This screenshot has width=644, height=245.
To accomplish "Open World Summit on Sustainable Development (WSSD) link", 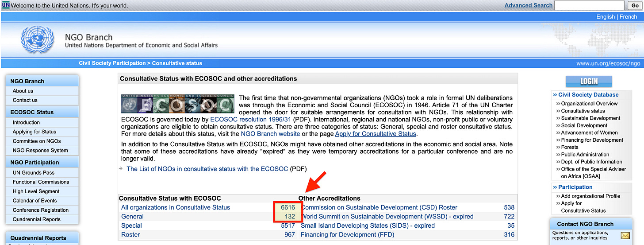I will [x=387, y=217].
